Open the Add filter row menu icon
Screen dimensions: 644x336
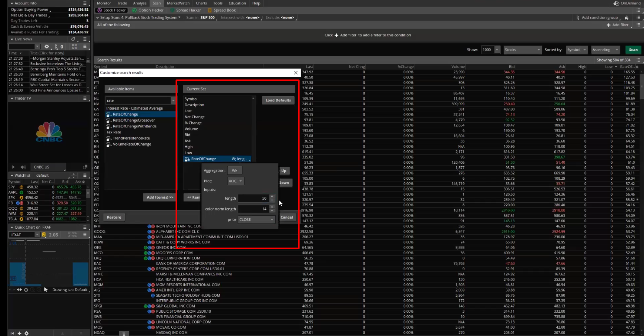click(638, 25)
